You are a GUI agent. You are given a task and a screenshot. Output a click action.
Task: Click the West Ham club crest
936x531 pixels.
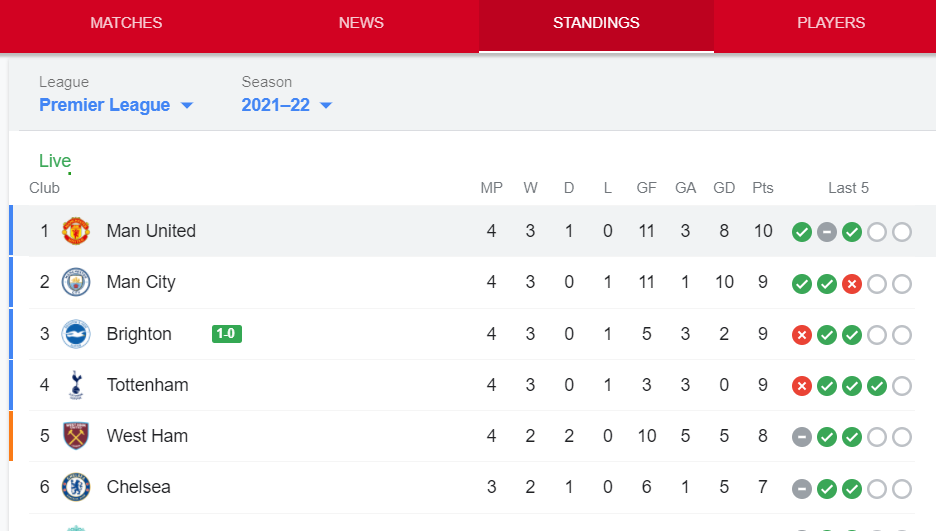click(76, 436)
